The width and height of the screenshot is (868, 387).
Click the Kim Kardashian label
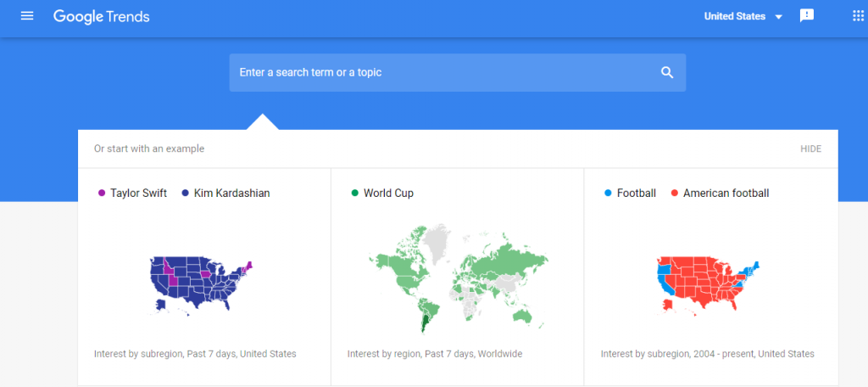231,193
